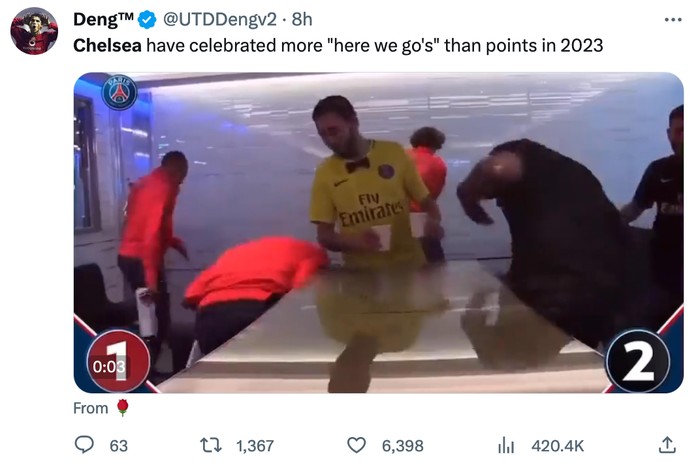Image resolution: width=700 pixels, height=469 pixels.
Task: Click the bold Chelsea word in tweet
Action: (107, 46)
